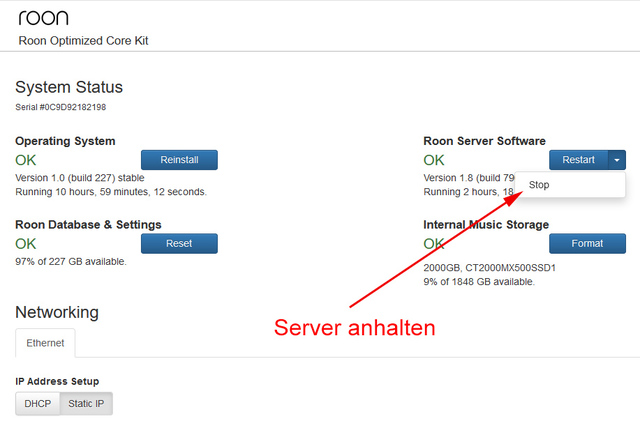
Task: Click '97% of 227 GB available.' text
Action: click(x=71, y=261)
